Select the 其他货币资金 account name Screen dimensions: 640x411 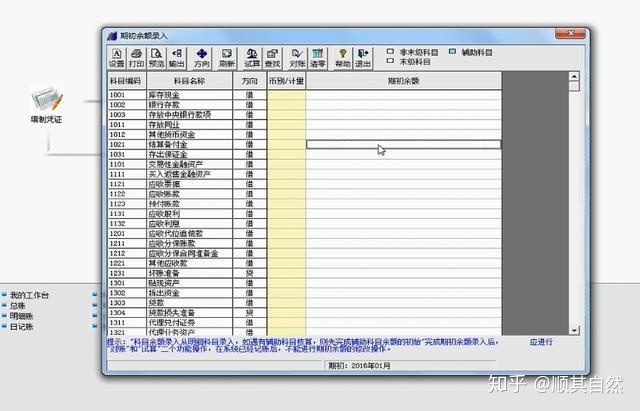[x=171, y=134]
